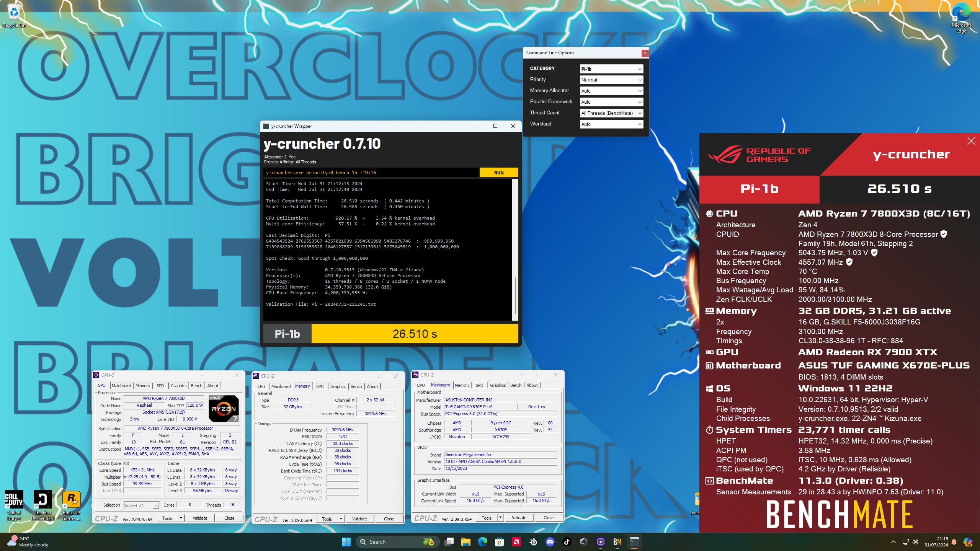Switch to y-cruncher terminal taskbar icon
This screenshot has height=551, width=980.
click(x=634, y=542)
